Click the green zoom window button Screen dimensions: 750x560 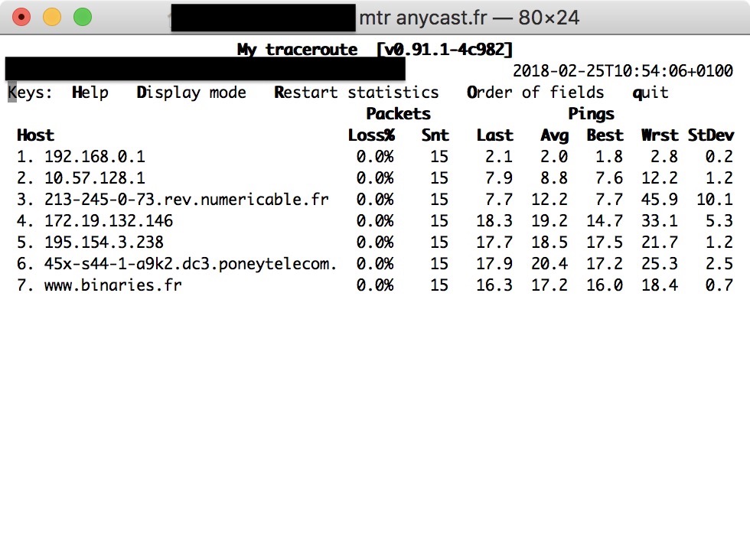[83, 18]
